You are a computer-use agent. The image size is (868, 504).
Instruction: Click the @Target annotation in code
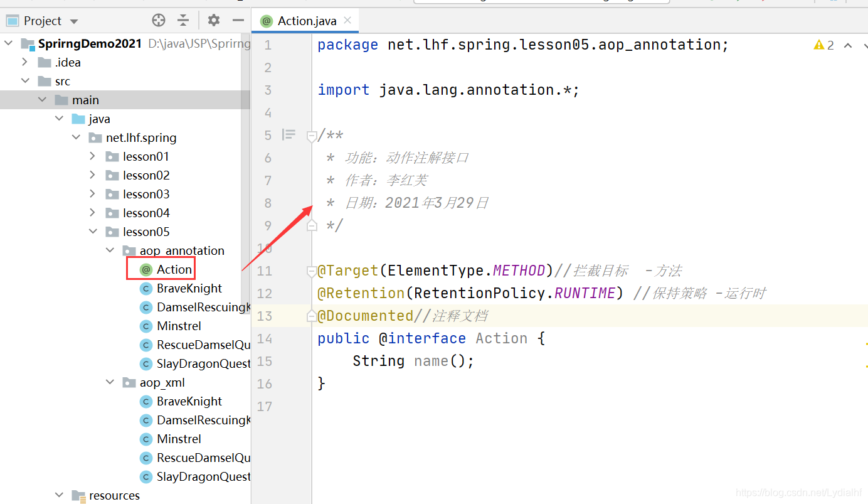point(348,271)
